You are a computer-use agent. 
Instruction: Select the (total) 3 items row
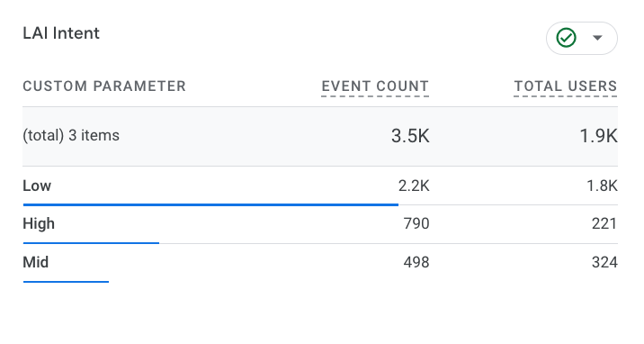pos(320,137)
